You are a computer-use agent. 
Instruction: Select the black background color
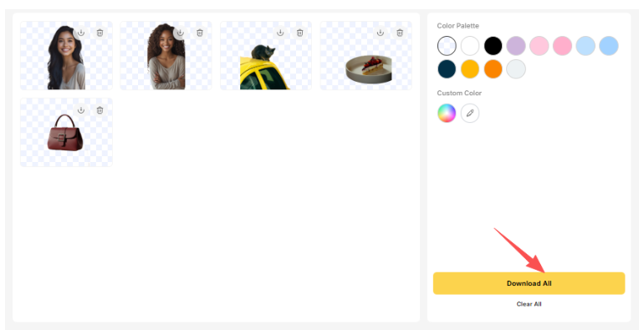click(493, 45)
